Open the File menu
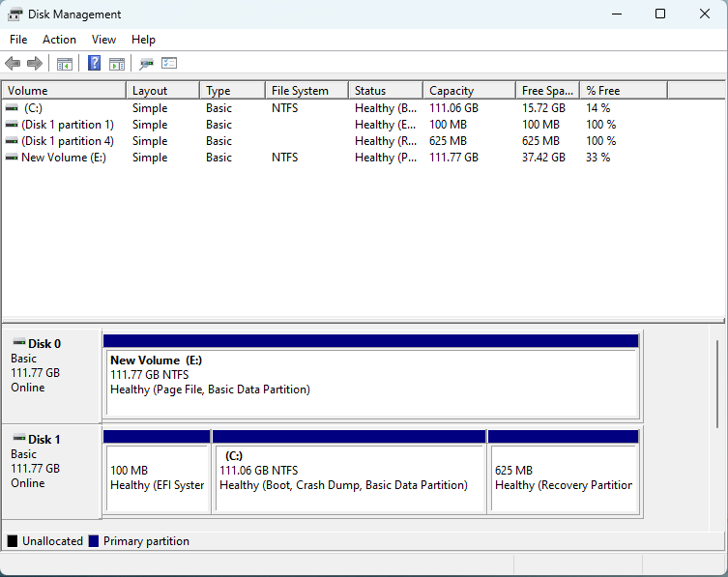Screen dimensions: 728x577 18,40
